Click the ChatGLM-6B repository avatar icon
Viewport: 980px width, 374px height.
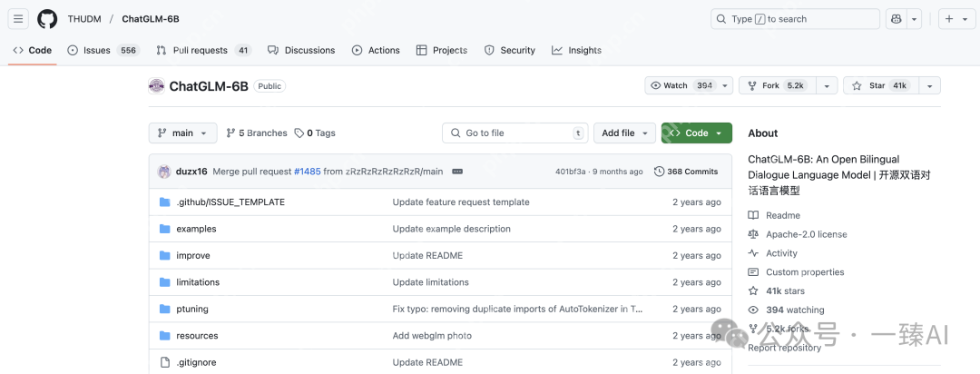tap(156, 86)
